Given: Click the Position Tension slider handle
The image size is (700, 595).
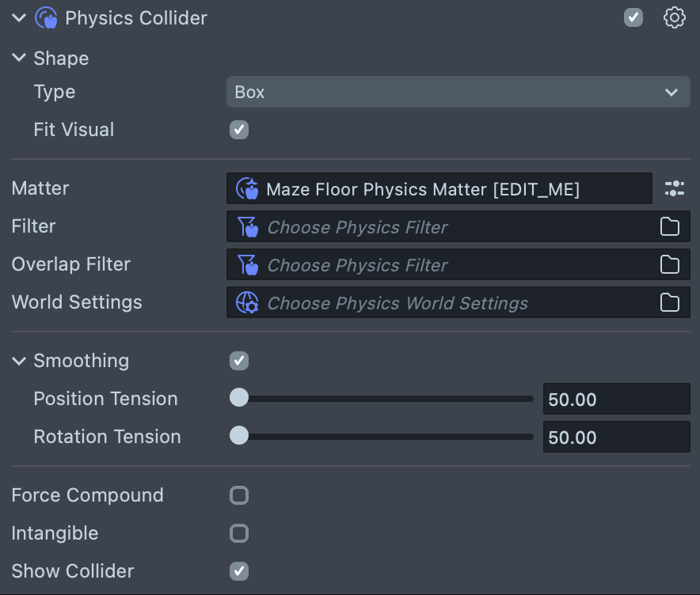Looking at the screenshot, I should pos(239,399).
